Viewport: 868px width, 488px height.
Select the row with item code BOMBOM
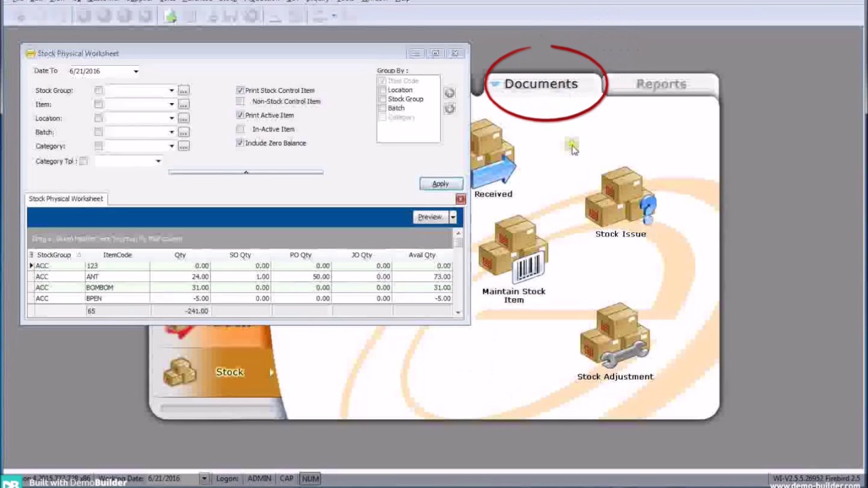pos(240,287)
